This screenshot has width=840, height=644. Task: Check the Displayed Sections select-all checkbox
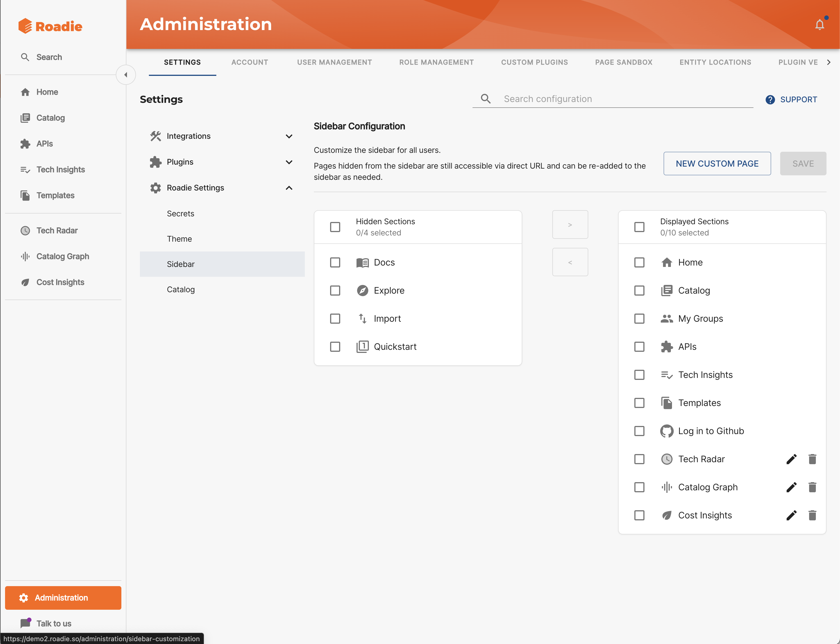click(x=639, y=227)
